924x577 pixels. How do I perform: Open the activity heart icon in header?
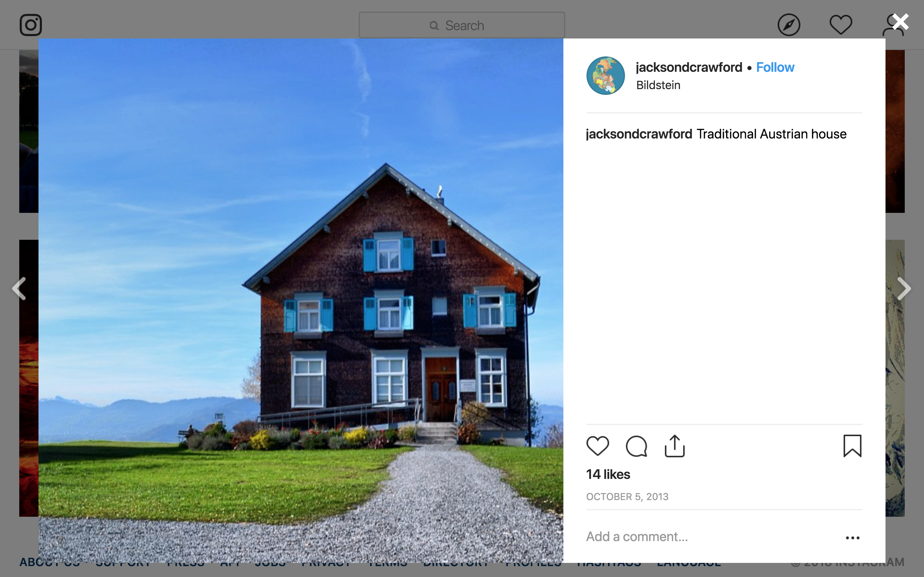click(841, 25)
